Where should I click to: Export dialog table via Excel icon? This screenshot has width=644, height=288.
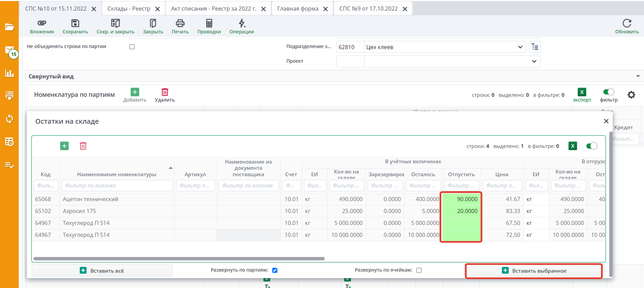pyautogui.click(x=572, y=146)
